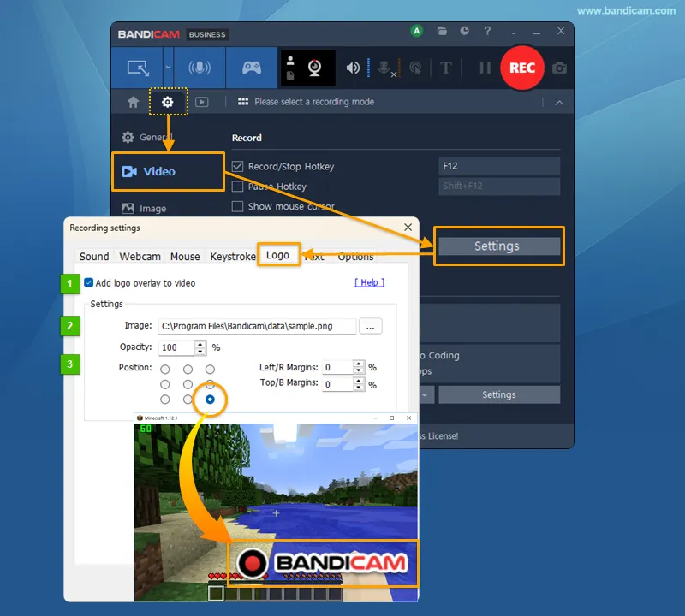Adjust Left/R Margins spinner
The image size is (685, 616).
point(359,367)
